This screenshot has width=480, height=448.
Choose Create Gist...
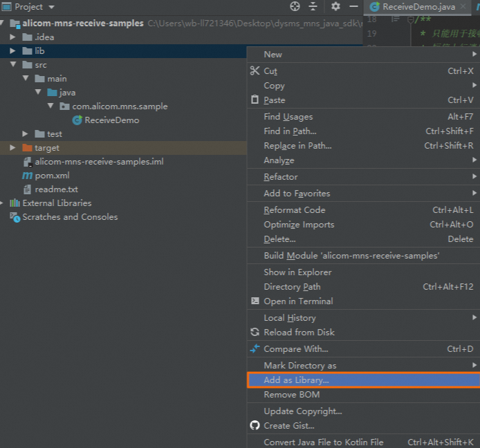(363, 426)
